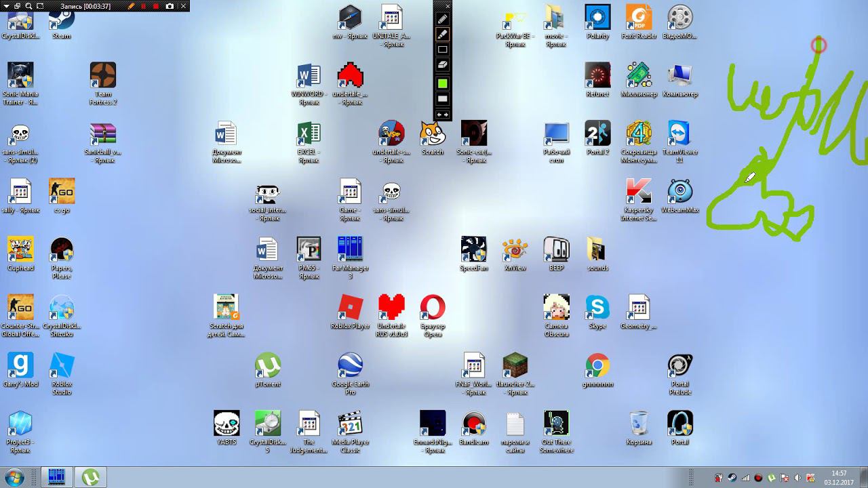The width and height of the screenshot is (868, 488).
Task: Open the Windows Start menu orb
Action: click(x=14, y=477)
